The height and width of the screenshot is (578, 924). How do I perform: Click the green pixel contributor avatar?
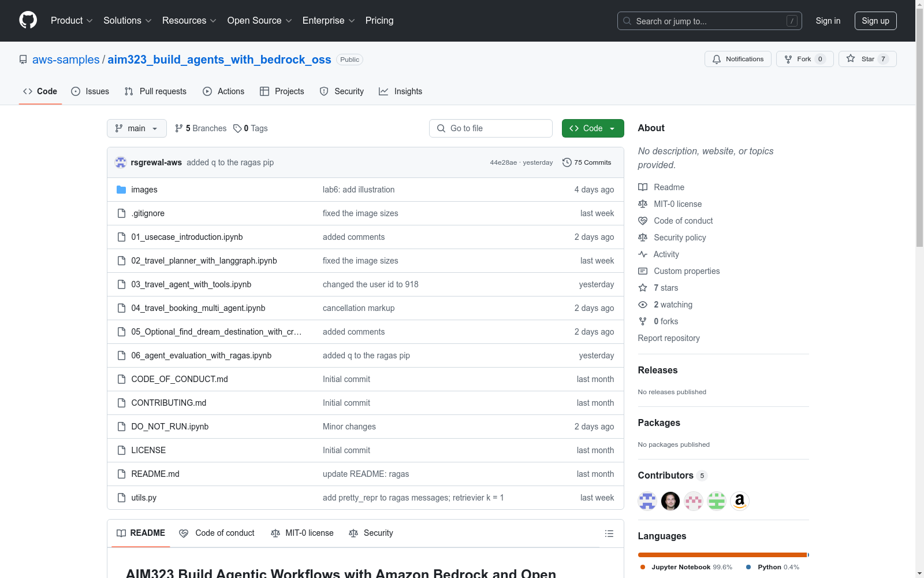tap(717, 501)
